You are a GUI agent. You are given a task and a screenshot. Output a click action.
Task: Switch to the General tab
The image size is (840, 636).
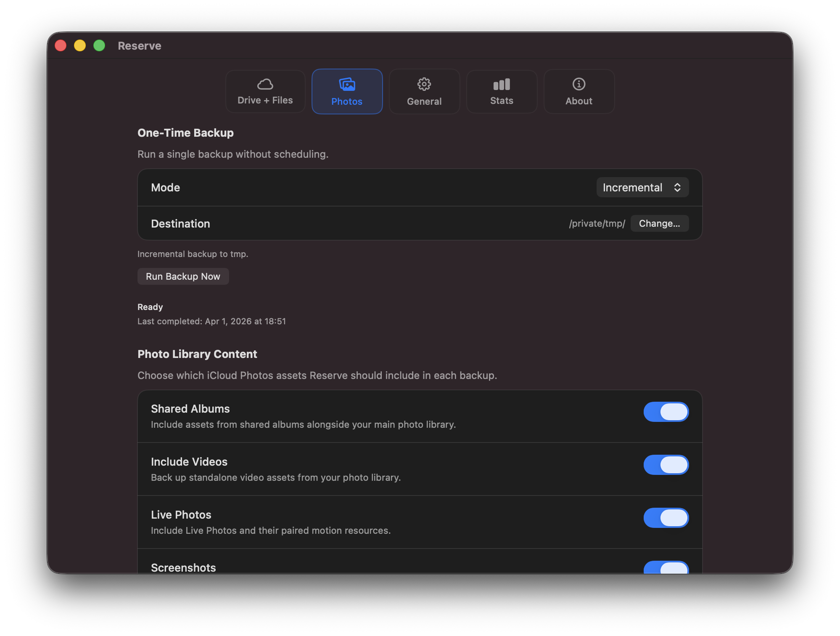(x=424, y=91)
